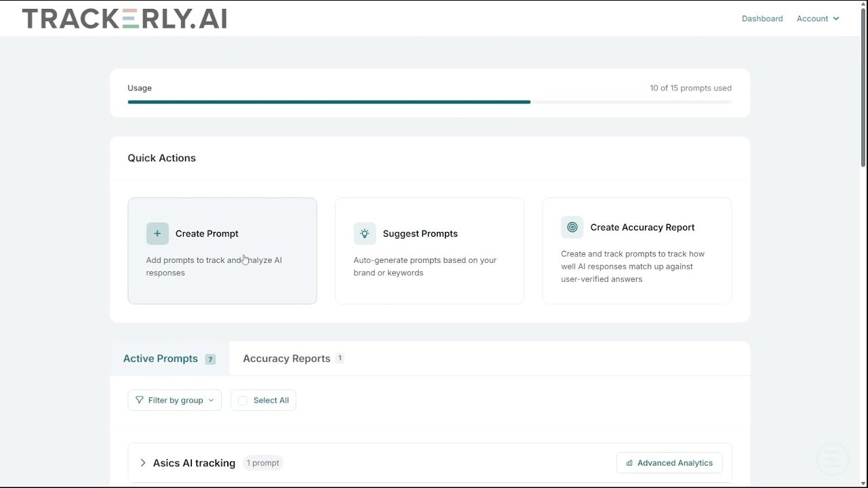Expand the Asics AI tracking group
Viewport: 868px width, 488px height.
pyautogui.click(x=143, y=463)
